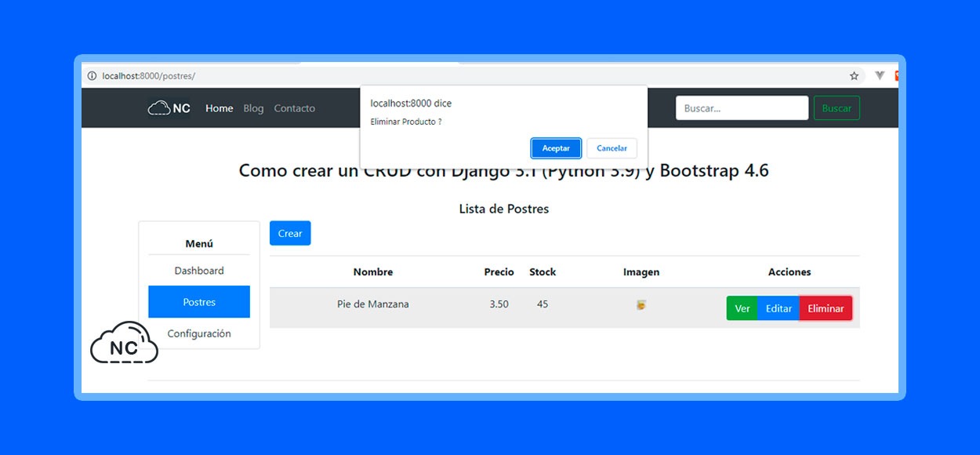Select Postres in the side menu
This screenshot has width=980, height=455.
click(199, 302)
